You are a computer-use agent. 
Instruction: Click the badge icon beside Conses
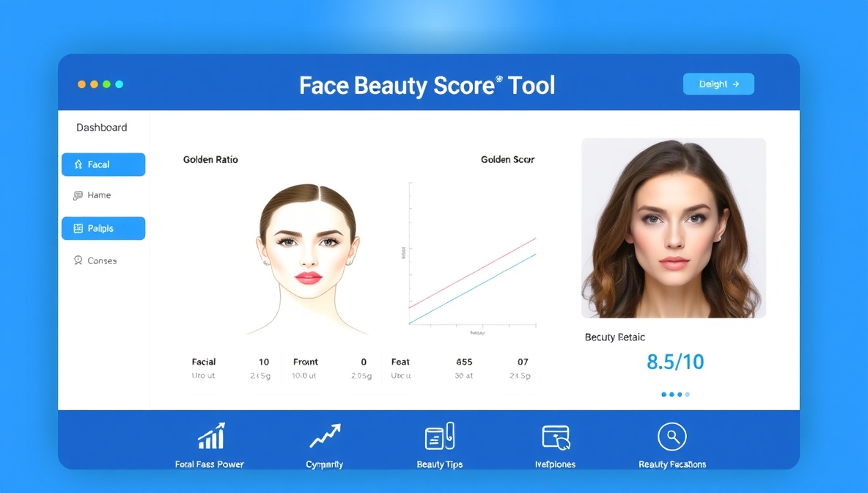78,260
